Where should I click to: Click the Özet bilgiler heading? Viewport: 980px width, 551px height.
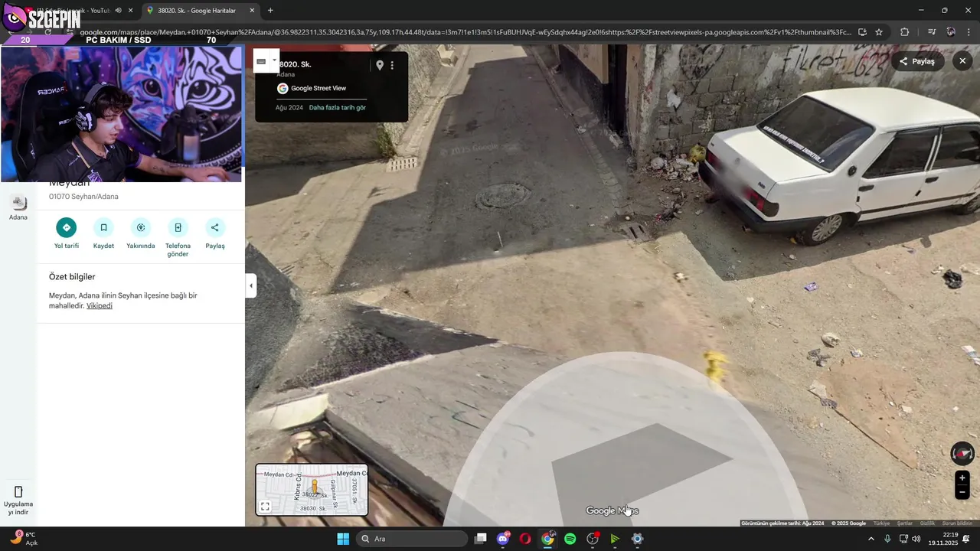click(x=72, y=277)
